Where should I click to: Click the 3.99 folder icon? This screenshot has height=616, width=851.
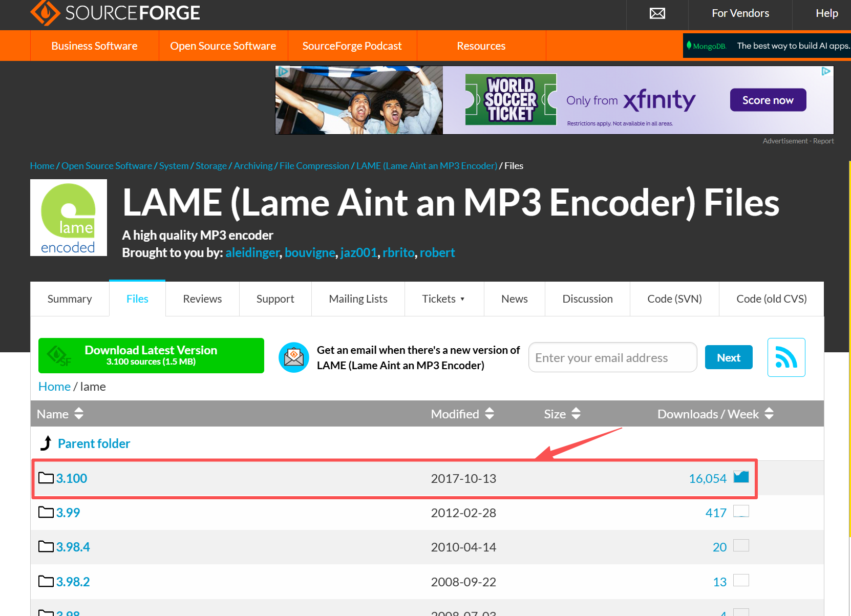pos(46,512)
